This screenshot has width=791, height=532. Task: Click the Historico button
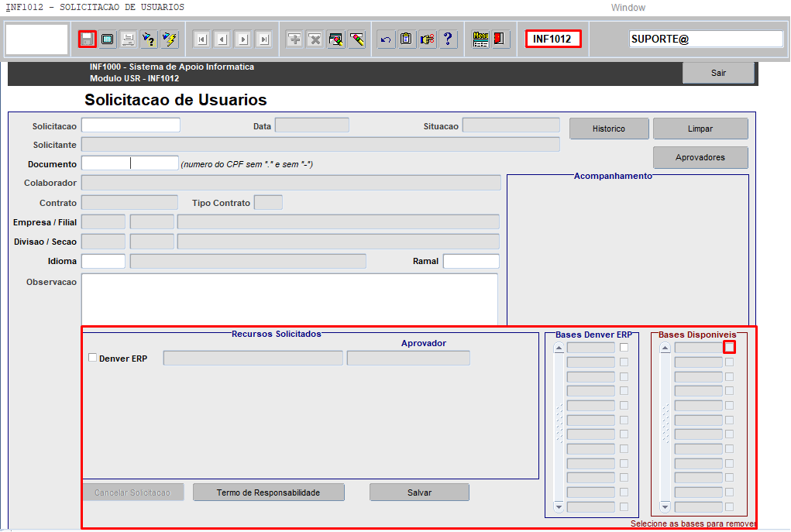tap(608, 129)
